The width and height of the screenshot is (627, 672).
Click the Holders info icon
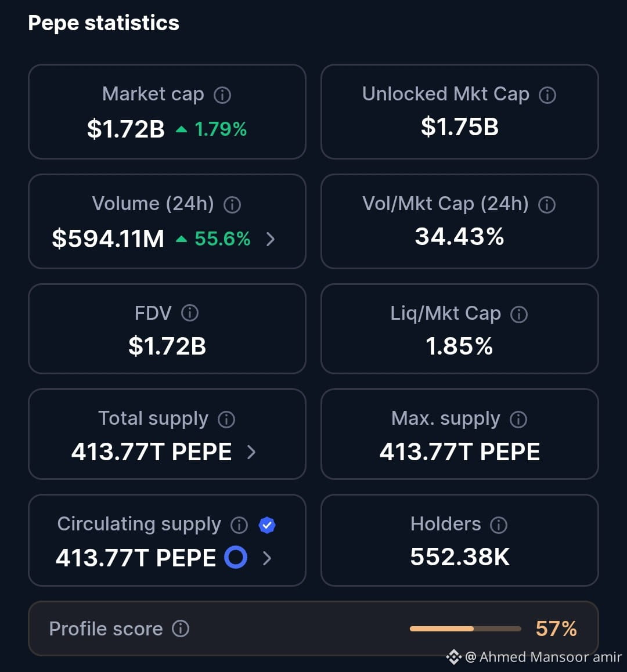click(x=499, y=525)
